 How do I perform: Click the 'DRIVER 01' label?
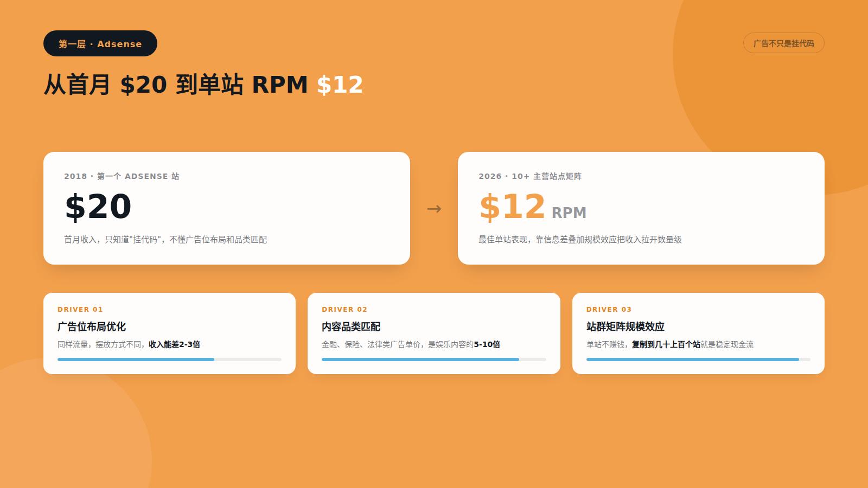[x=80, y=310]
